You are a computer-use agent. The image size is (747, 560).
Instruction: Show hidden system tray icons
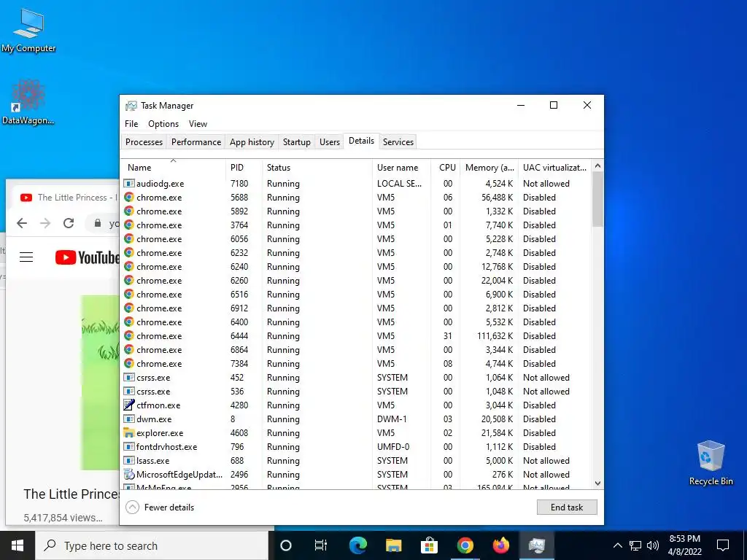pos(617,545)
